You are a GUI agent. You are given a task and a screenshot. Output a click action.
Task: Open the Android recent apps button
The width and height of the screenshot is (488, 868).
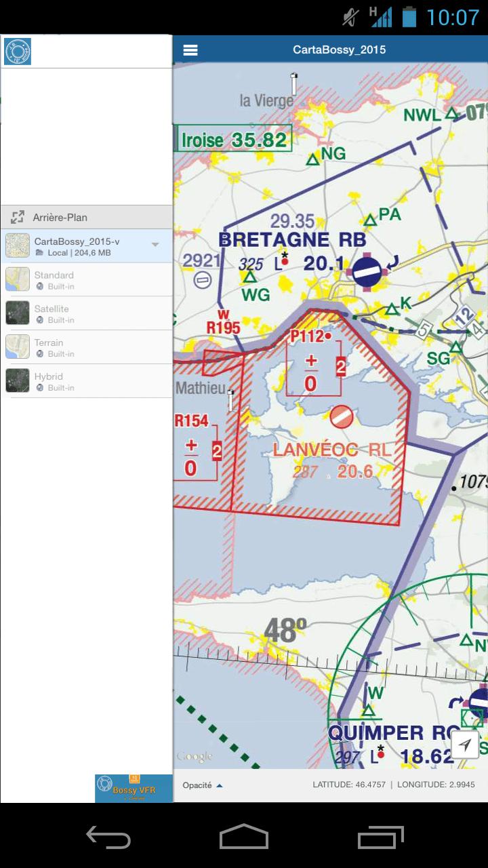(380, 838)
